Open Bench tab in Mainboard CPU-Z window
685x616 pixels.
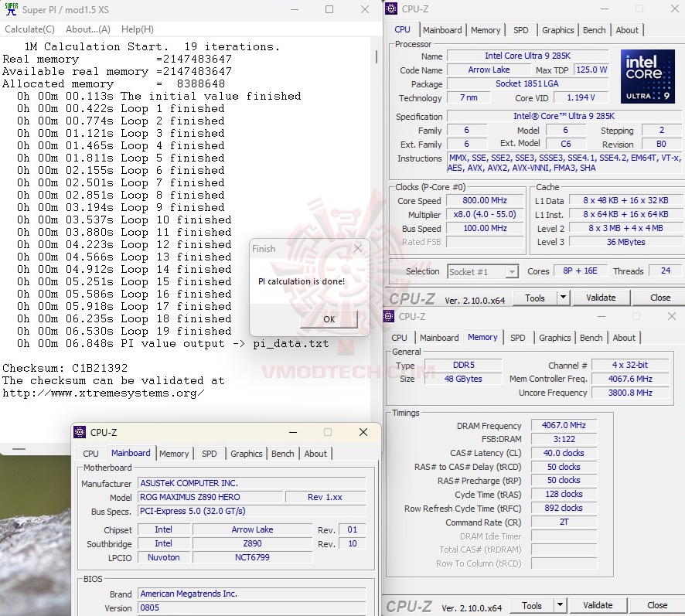283,454
